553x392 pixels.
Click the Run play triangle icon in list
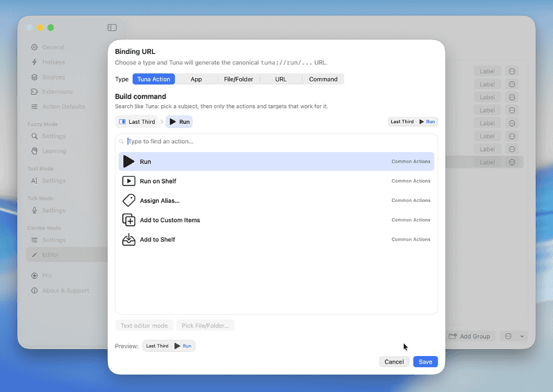129,162
